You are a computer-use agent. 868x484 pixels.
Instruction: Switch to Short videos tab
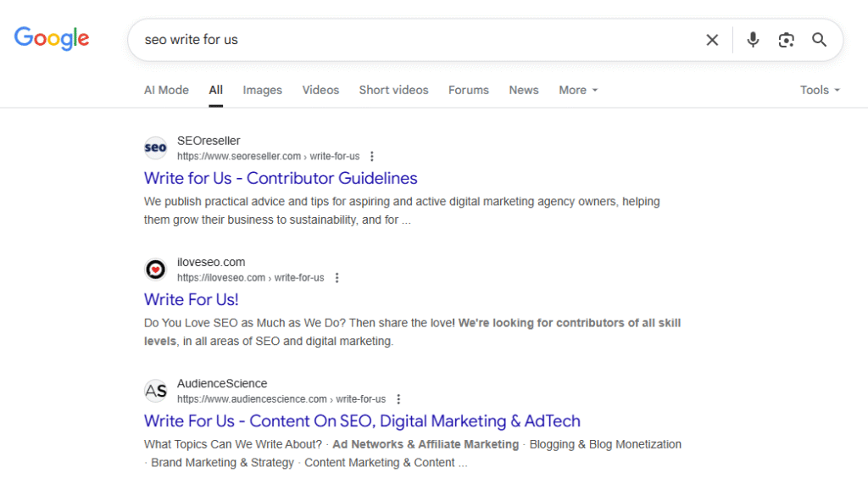pos(393,90)
